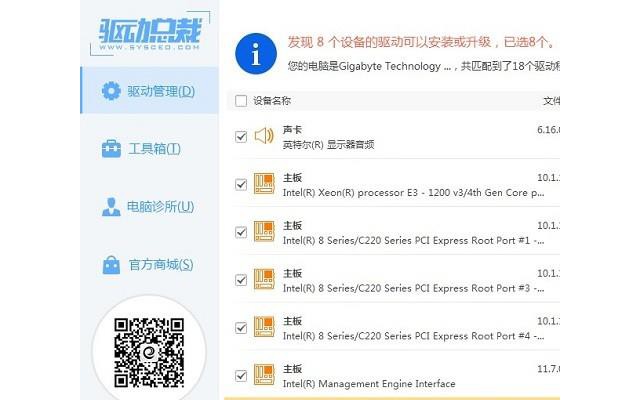Switch to 驱动管理(D) tab
Image resolution: width=640 pixels, height=400 pixels.
(150, 91)
